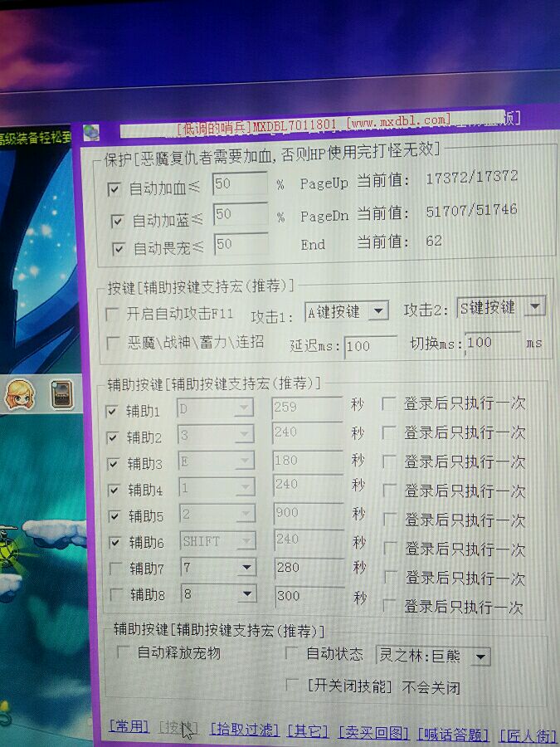Viewport: 560px width, 747px height.
Task: Enable 开启自动攻击F11 checkbox
Action: tap(112, 314)
